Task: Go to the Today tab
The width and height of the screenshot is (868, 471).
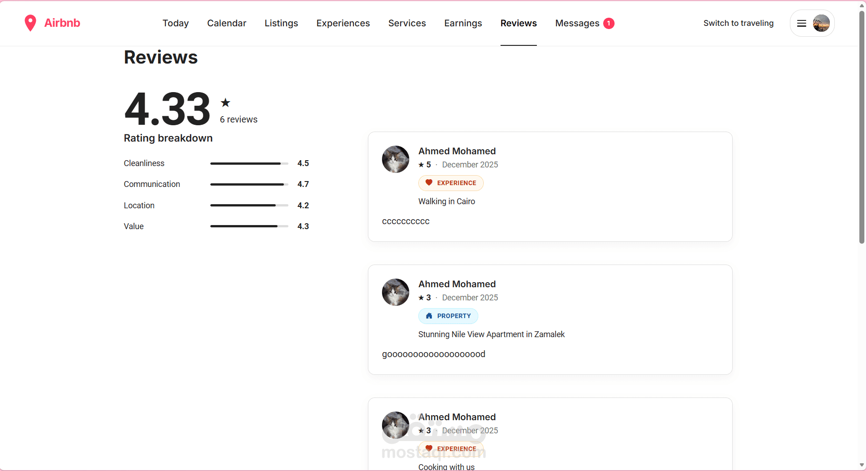Action: pos(176,23)
